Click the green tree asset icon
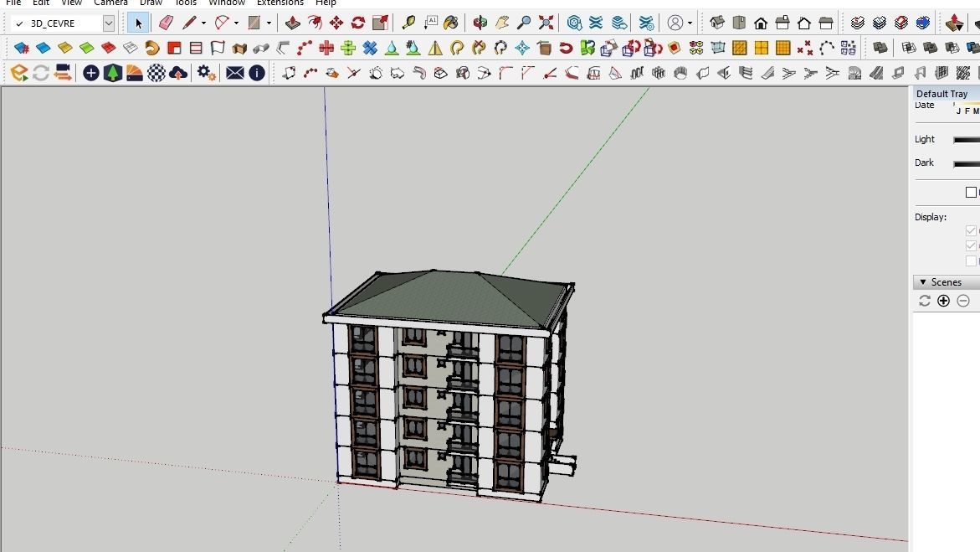The width and height of the screenshot is (980, 552). tap(112, 73)
